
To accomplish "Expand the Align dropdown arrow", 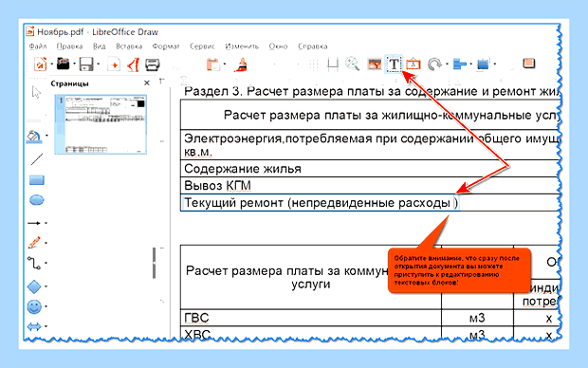I will (x=470, y=64).
